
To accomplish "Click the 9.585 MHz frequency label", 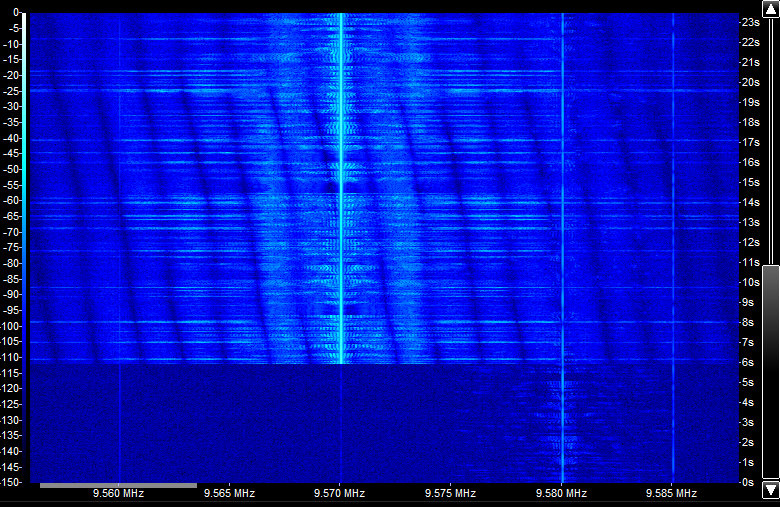I will pos(672,494).
